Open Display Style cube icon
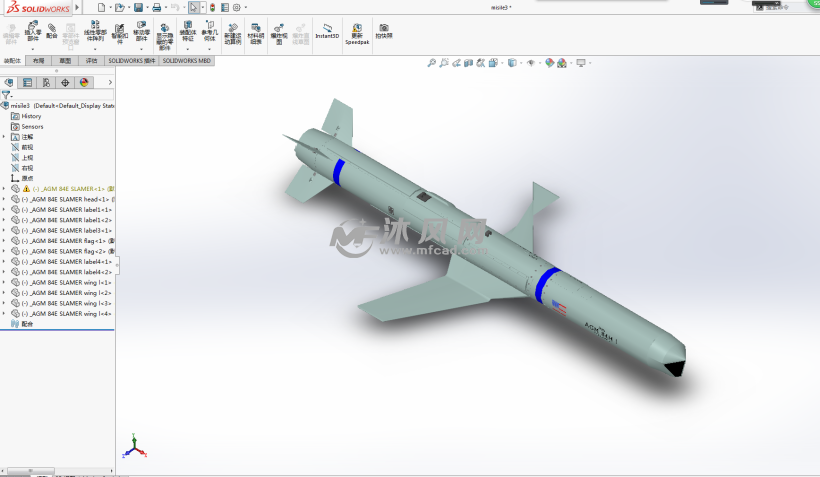Viewport: 820px width, 477px height. point(512,63)
